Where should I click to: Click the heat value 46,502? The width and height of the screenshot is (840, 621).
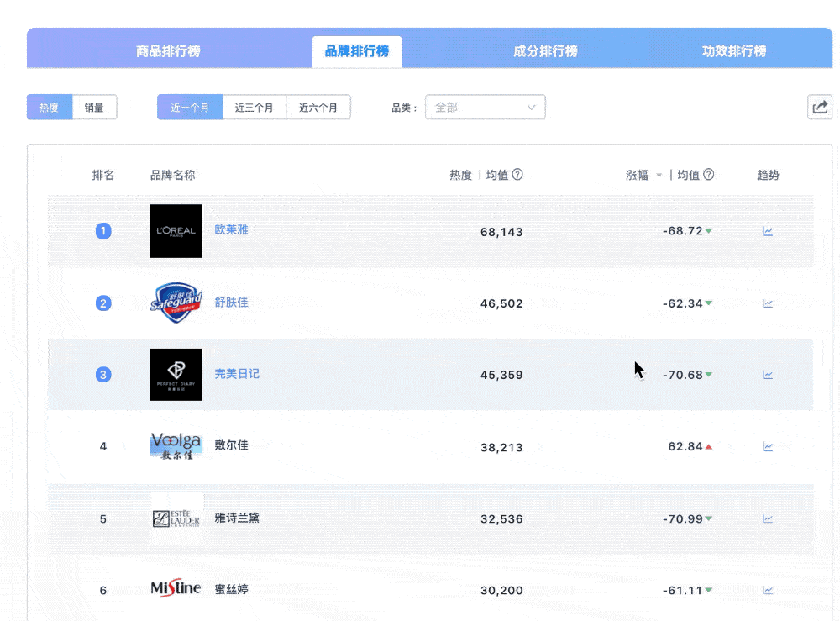501,303
